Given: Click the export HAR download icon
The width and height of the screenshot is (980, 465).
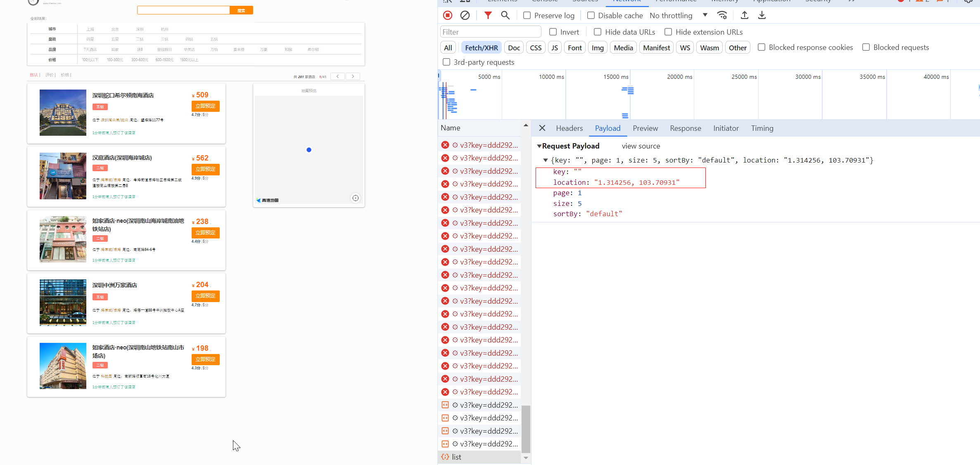Looking at the screenshot, I should point(762,15).
